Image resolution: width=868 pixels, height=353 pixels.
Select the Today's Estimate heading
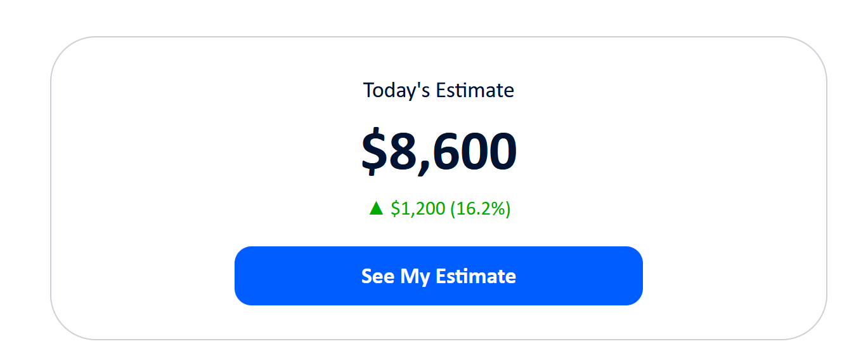[438, 90]
